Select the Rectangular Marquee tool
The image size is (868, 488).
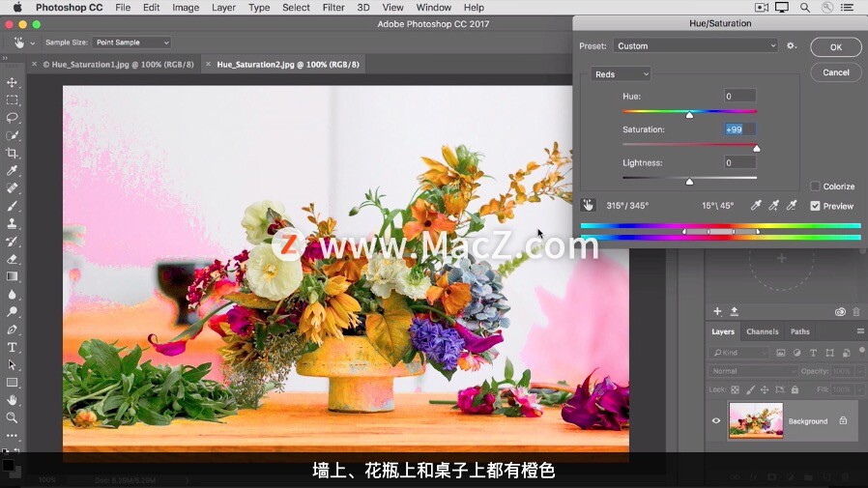12,100
